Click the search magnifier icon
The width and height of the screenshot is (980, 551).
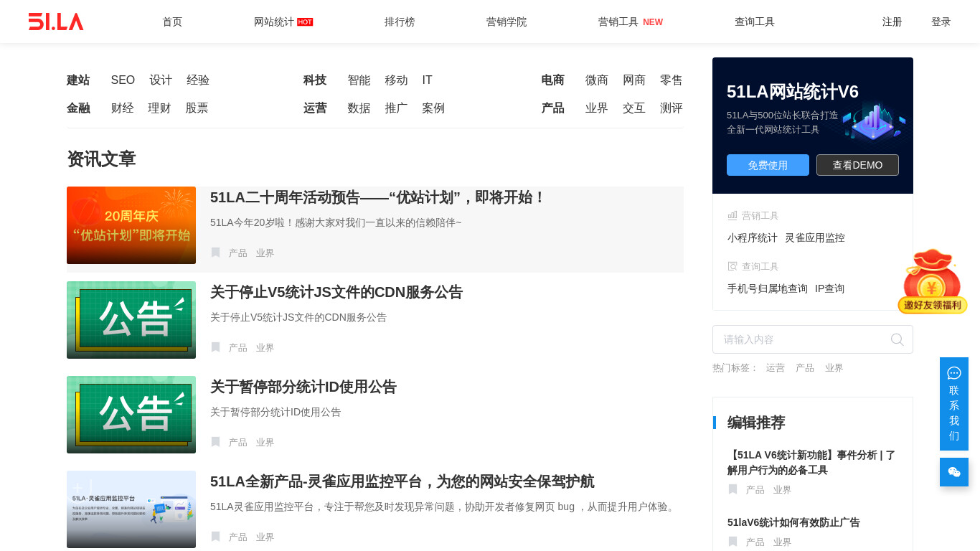[897, 339]
